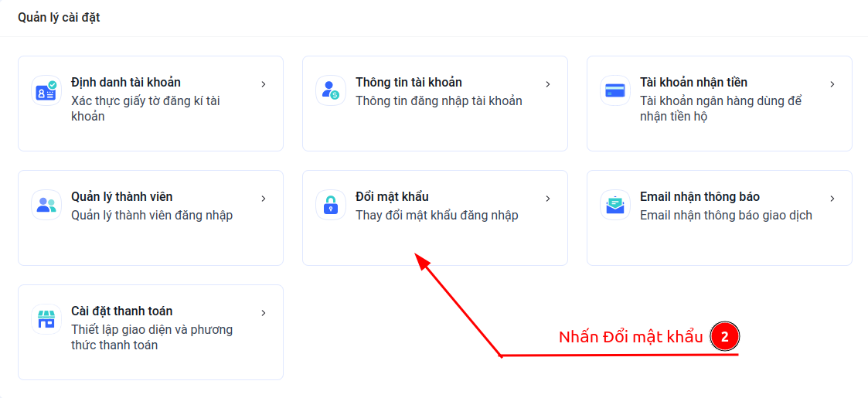The height and width of the screenshot is (398, 868).
Task: Click text 'Thông tin đăng nhập tài khoản'
Action: point(438,101)
